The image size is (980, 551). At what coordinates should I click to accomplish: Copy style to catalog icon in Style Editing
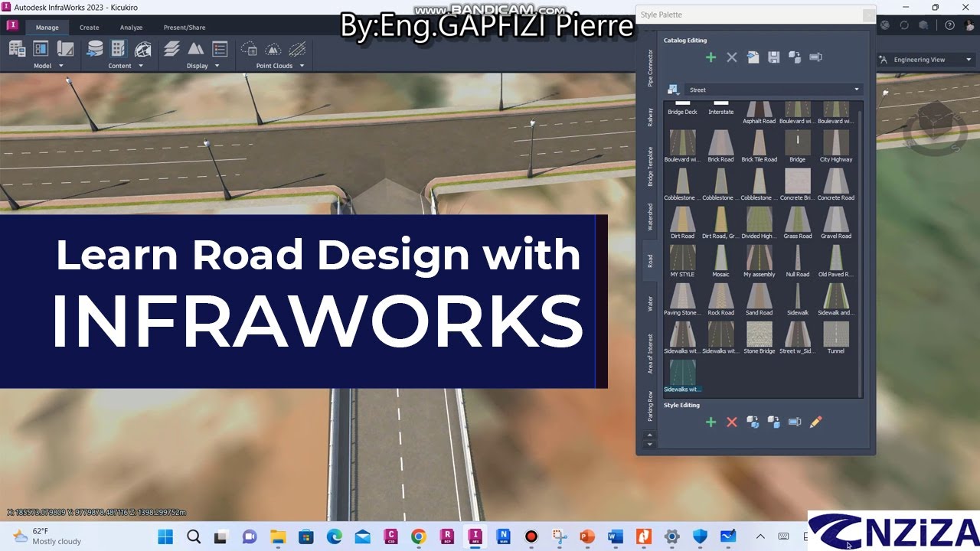point(774,422)
